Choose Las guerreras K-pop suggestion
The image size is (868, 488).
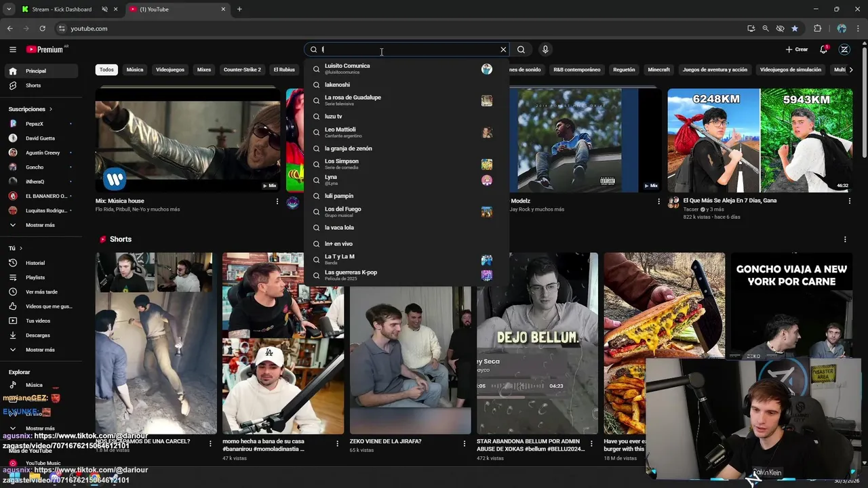pos(407,275)
